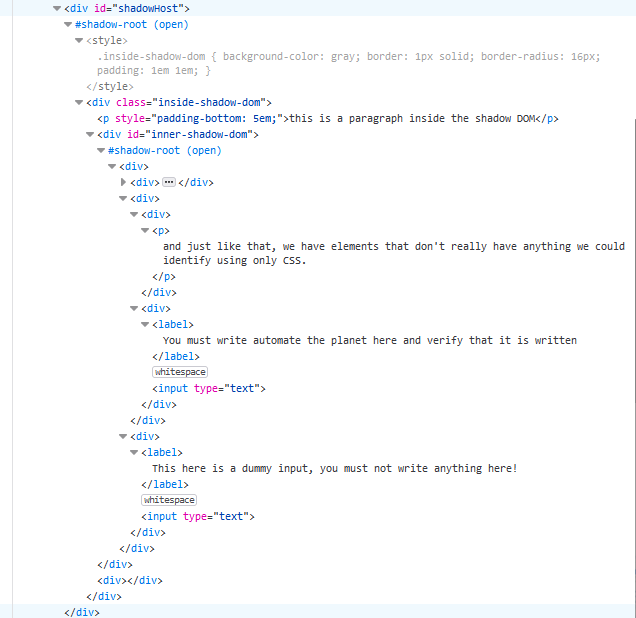Click the ellipsis badge in collapsed div
This screenshot has height=618, width=636.
169,182
